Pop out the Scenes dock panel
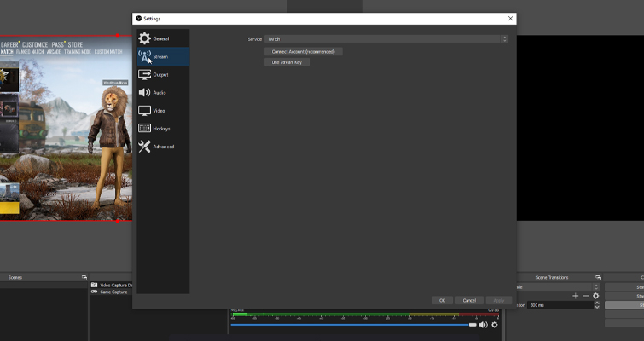The height and width of the screenshot is (341, 644). point(84,277)
